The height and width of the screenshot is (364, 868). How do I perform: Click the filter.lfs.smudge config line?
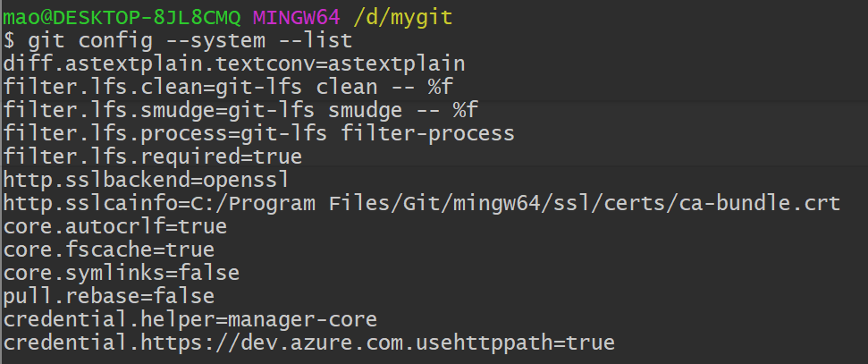(x=241, y=111)
